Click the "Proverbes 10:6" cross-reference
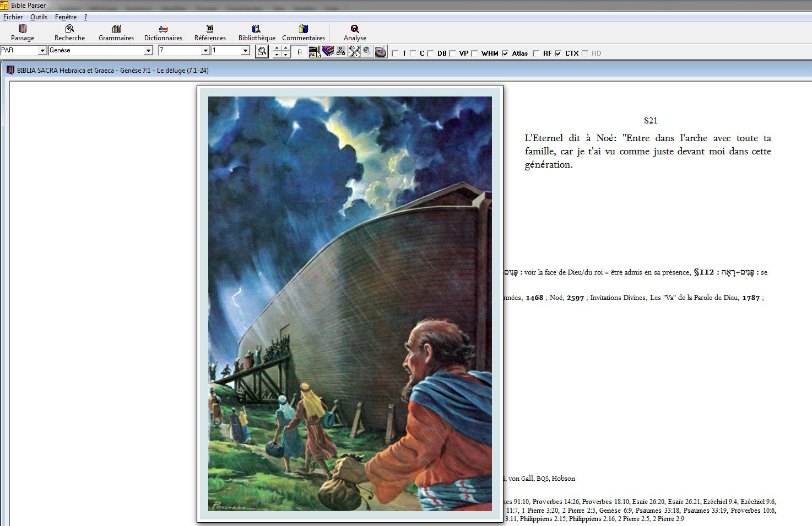The width and height of the screenshot is (812, 526). click(x=753, y=511)
